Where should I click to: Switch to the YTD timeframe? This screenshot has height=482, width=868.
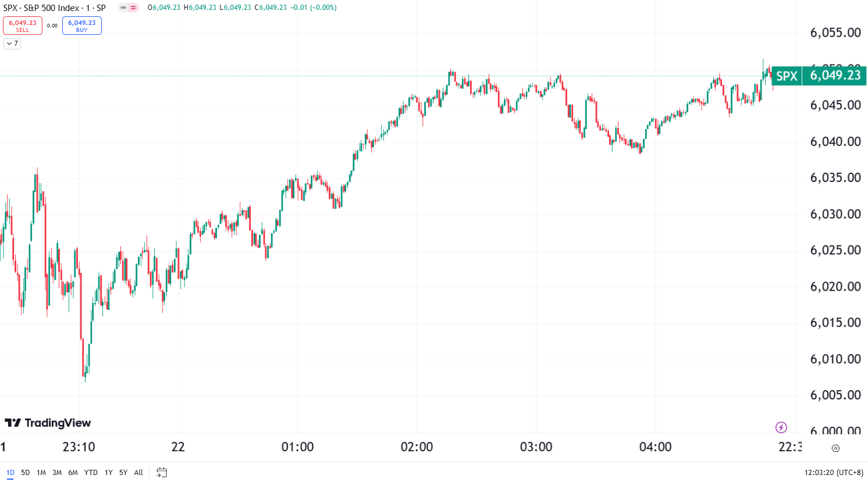pyautogui.click(x=91, y=473)
